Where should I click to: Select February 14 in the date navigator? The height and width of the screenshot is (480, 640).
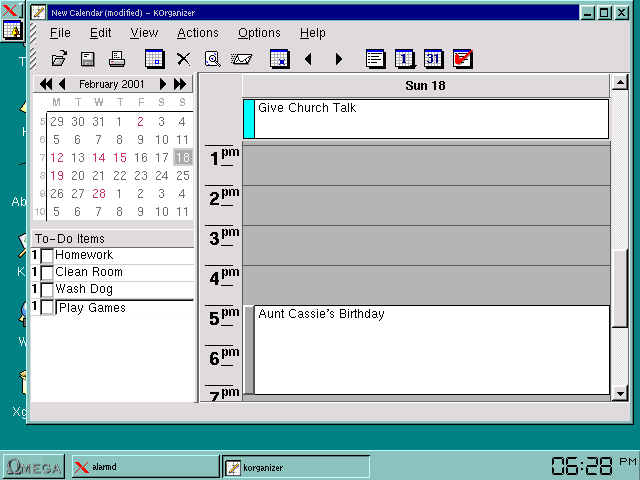99,158
